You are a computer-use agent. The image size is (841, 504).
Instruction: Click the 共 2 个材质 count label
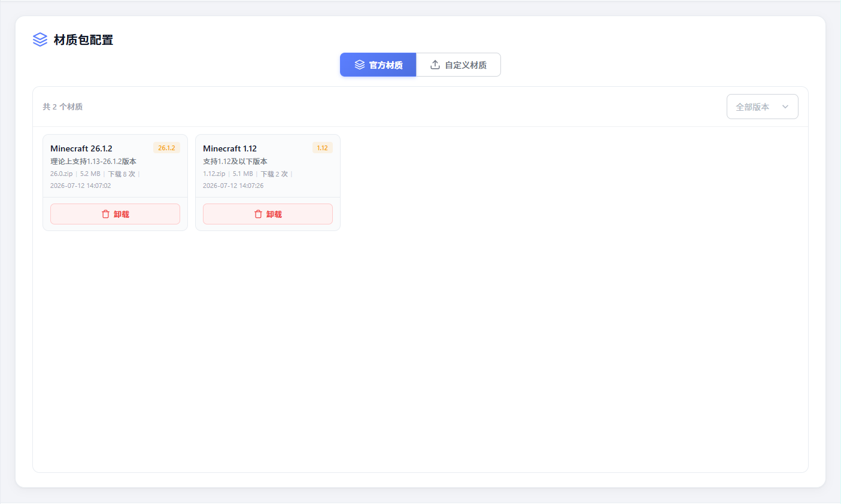pos(63,107)
